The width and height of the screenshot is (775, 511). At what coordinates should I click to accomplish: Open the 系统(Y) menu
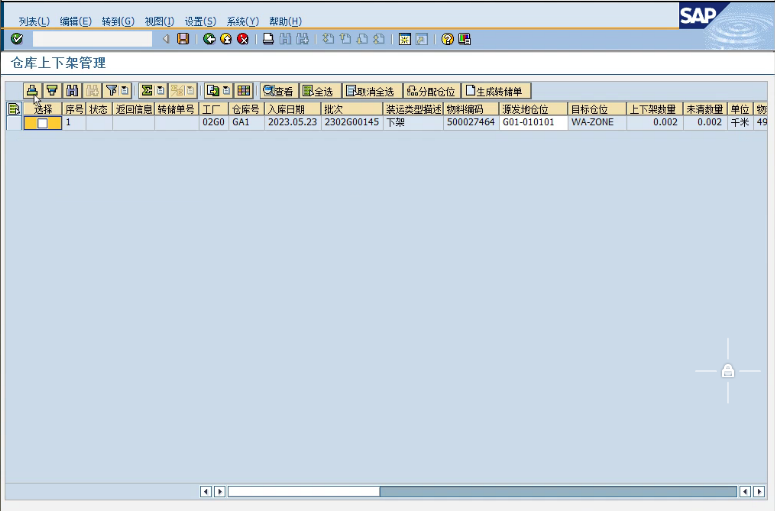pos(242,21)
